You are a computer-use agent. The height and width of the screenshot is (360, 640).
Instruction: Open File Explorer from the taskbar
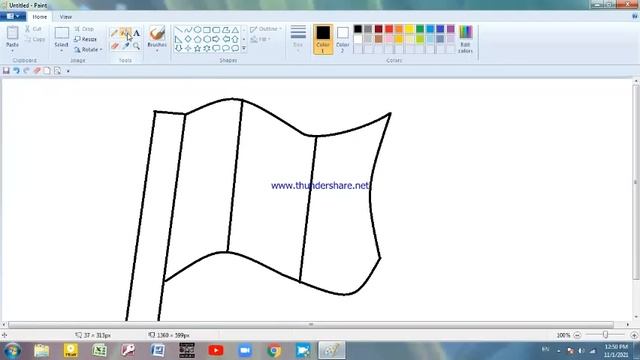(x=42, y=350)
